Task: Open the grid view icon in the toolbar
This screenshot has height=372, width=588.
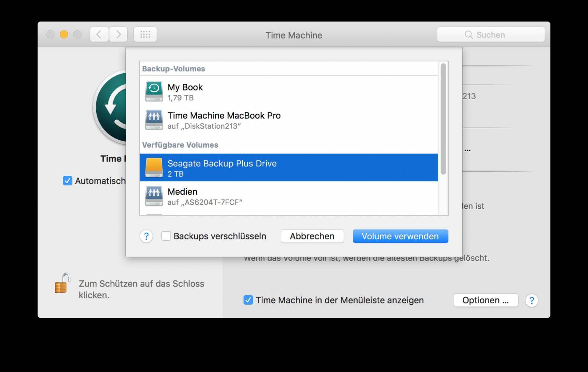Action: [x=145, y=34]
